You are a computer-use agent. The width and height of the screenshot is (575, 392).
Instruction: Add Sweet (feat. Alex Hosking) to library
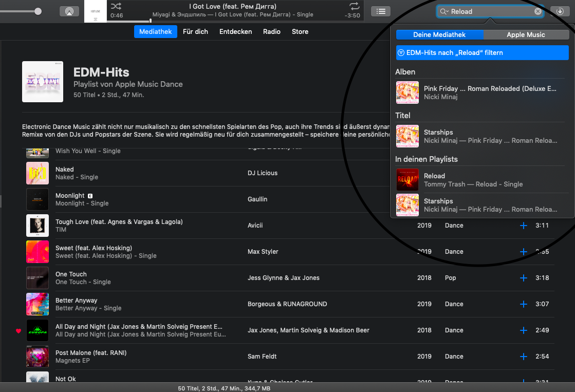pos(523,252)
